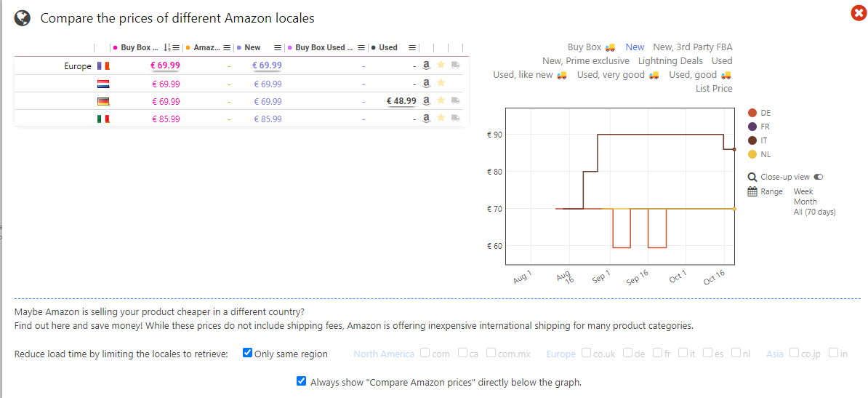Screen dimensions: 868x398
Task: Open the New column menu
Action: pos(278,47)
